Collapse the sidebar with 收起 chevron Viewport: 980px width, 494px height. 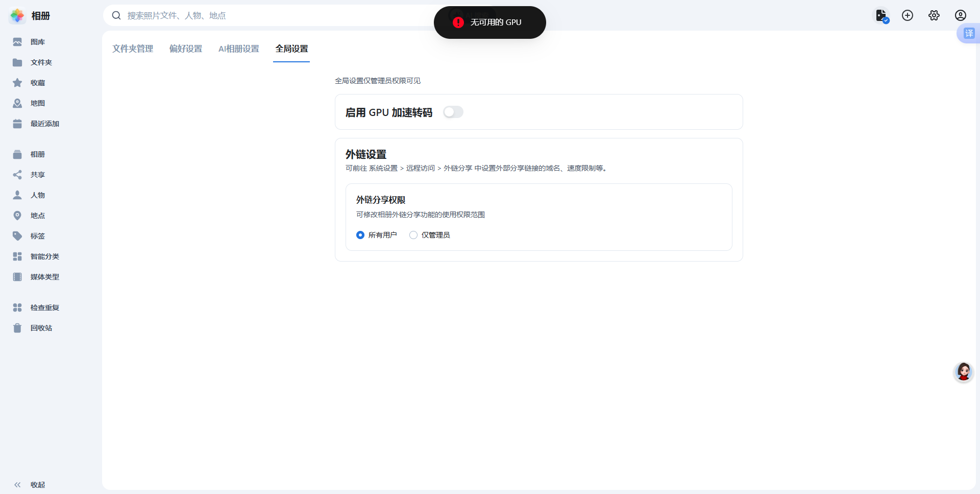[x=17, y=485]
